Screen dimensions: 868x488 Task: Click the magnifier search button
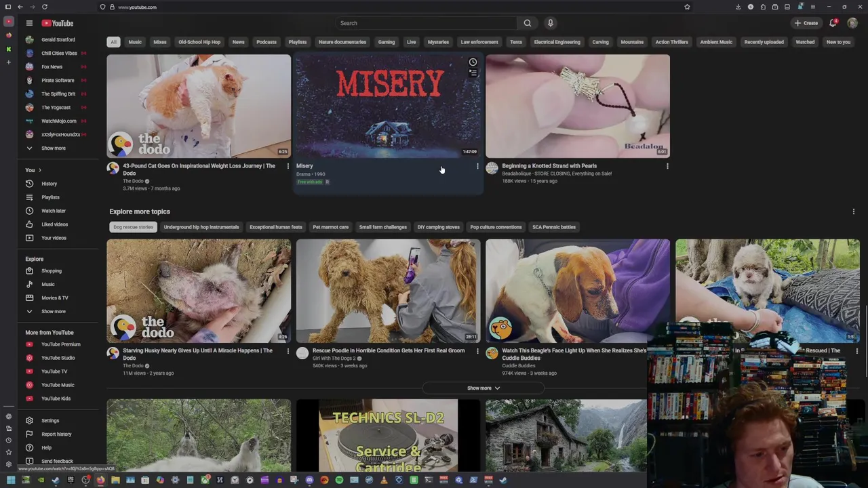527,23
